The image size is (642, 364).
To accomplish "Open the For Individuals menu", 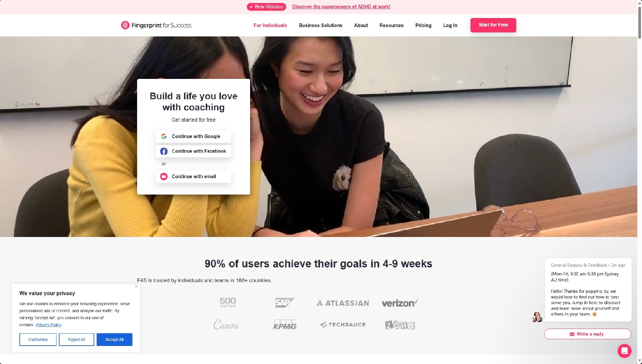I will [270, 25].
